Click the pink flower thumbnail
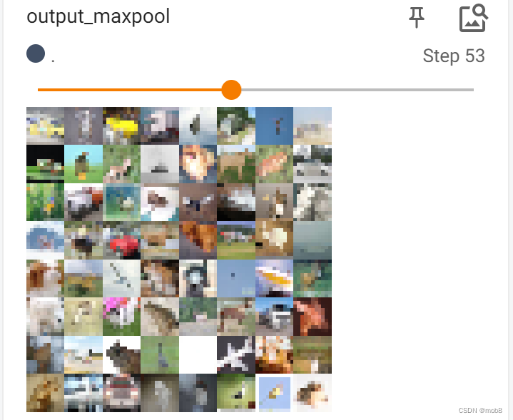 (x=122, y=317)
